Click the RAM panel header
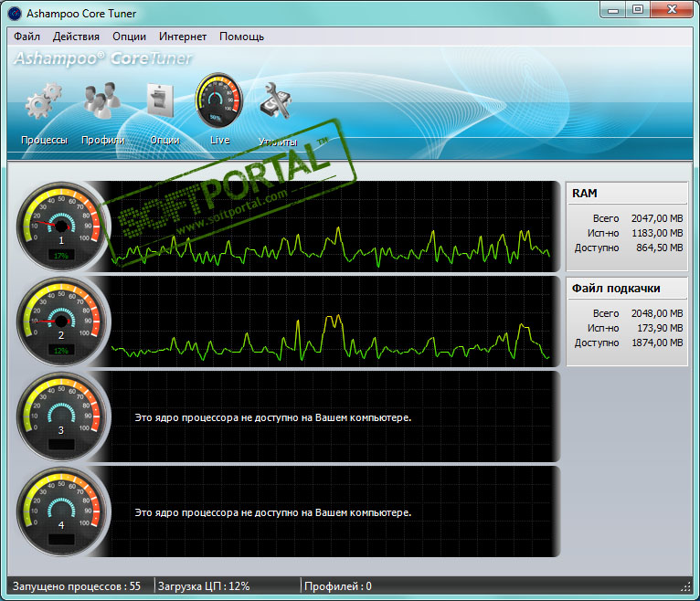The image size is (700, 601). pos(627,194)
